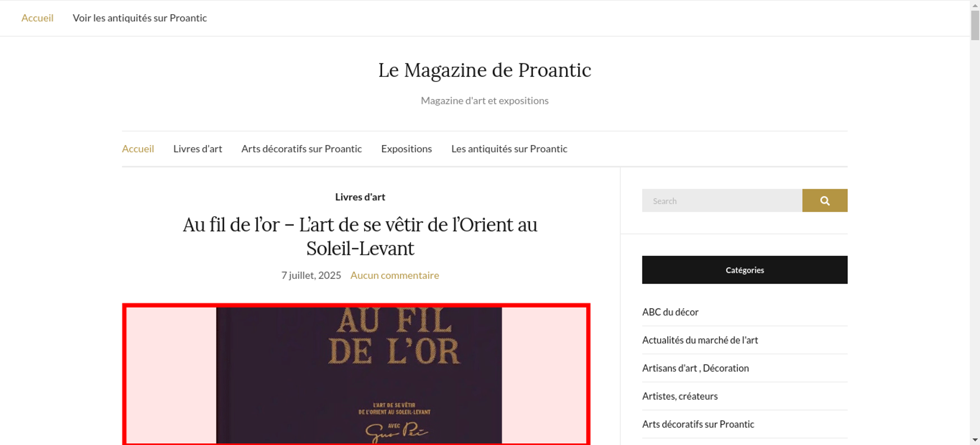
Task: Open the Expositions menu item
Action: click(x=406, y=148)
